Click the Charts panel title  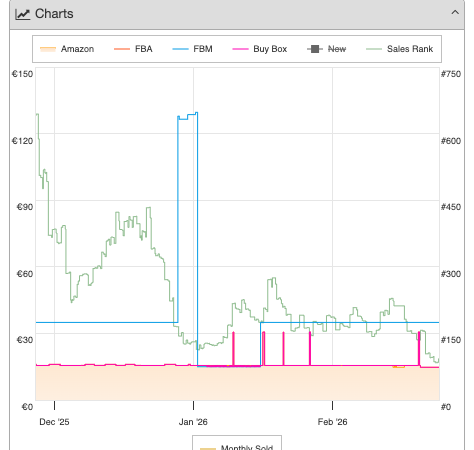click(x=54, y=14)
